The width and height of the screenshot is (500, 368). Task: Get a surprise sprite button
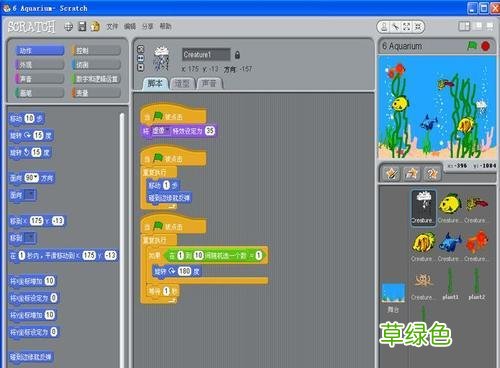pos(432,174)
